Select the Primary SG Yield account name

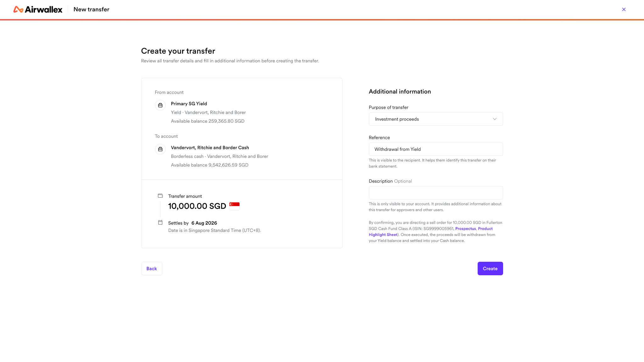point(189,104)
